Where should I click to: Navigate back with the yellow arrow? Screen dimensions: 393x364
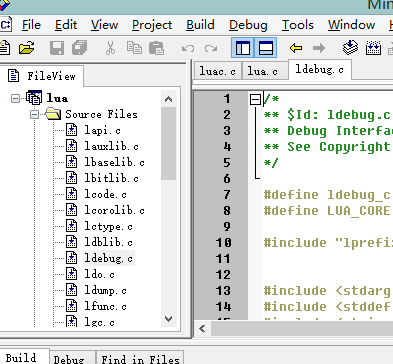[x=296, y=48]
